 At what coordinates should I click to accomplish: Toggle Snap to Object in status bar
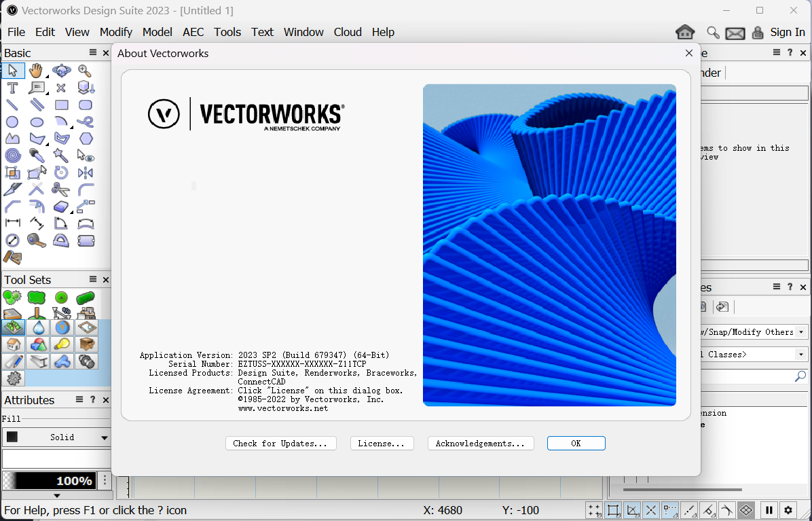pyautogui.click(x=613, y=510)
